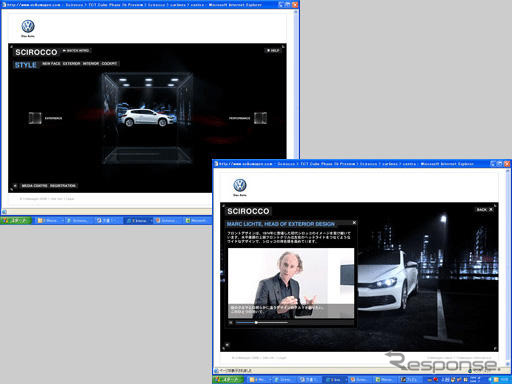Select the EXPERIENCE cube icon

(35, 118)
